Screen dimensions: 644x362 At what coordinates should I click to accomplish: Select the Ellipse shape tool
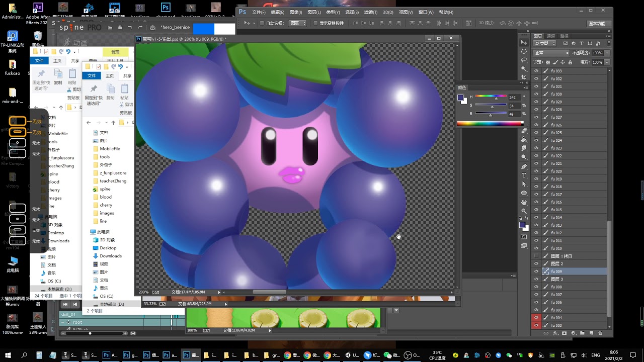tap(524, 193)
